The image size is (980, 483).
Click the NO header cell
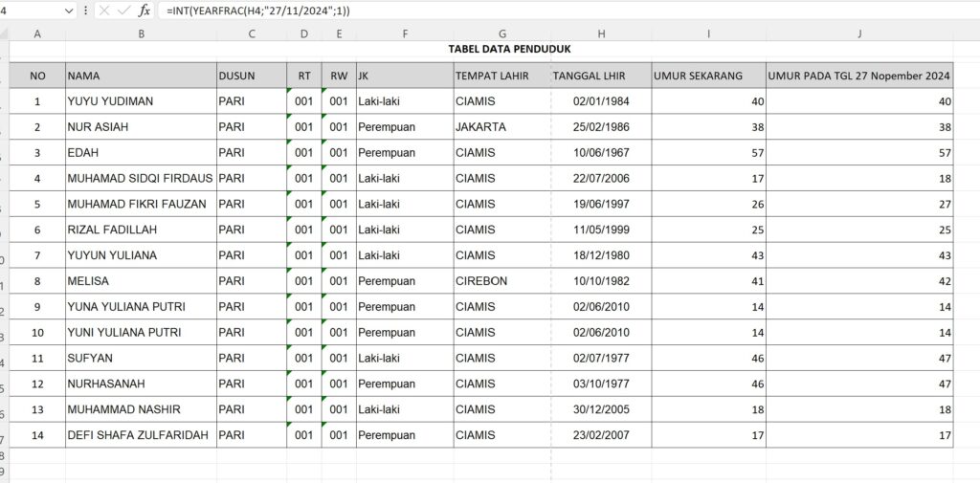pos(37,76)
